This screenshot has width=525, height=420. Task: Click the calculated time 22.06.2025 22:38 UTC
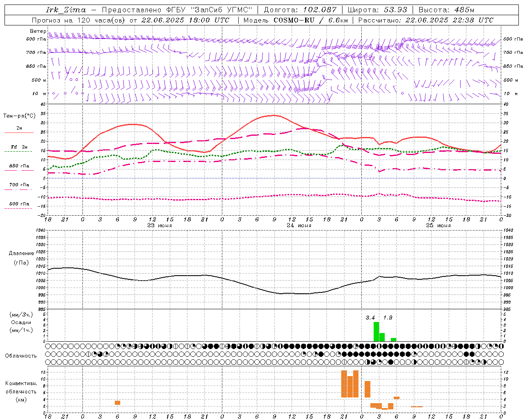tap(449, 20)
